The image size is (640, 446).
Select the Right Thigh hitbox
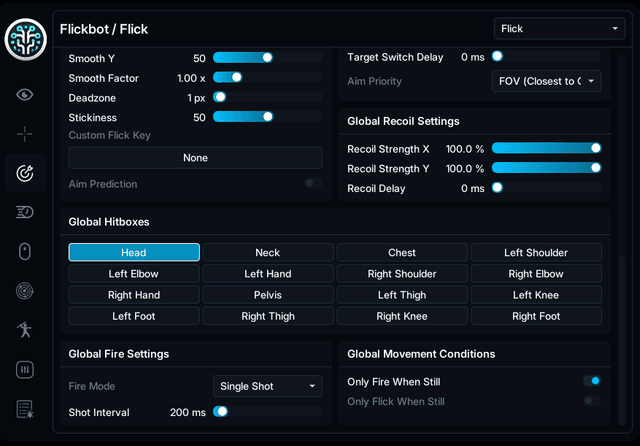point(268,316)
